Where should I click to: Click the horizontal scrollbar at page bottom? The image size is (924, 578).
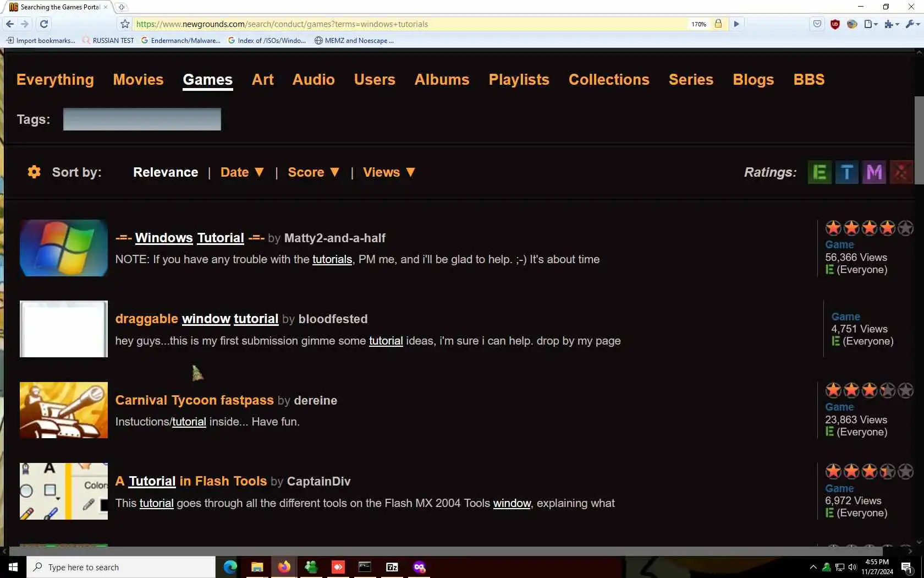(x=446, y=551)
